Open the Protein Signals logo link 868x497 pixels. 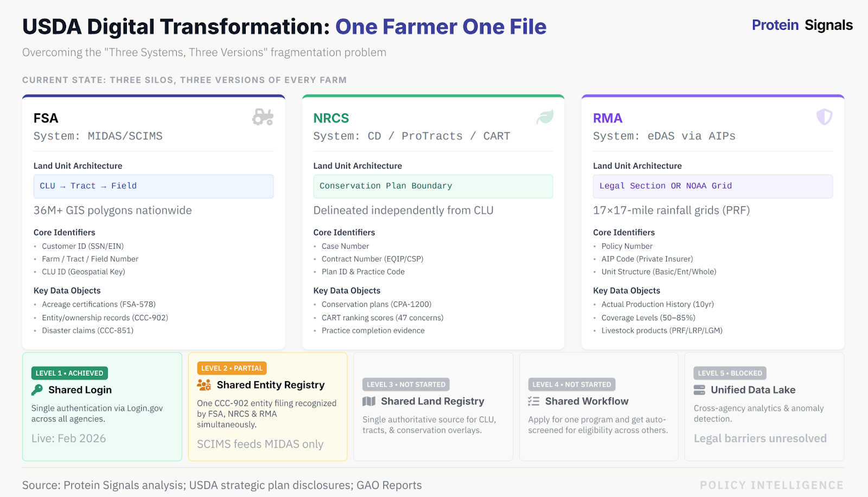click(802, 25)
